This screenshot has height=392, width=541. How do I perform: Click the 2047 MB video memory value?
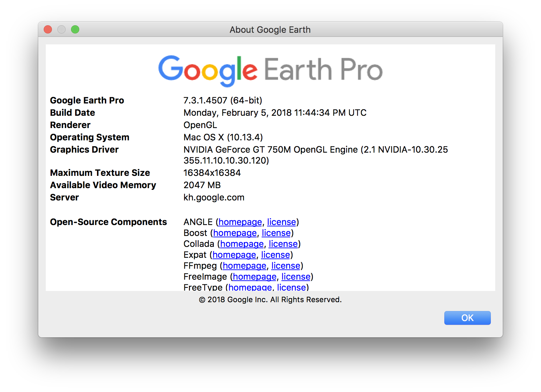pos(202,185)
